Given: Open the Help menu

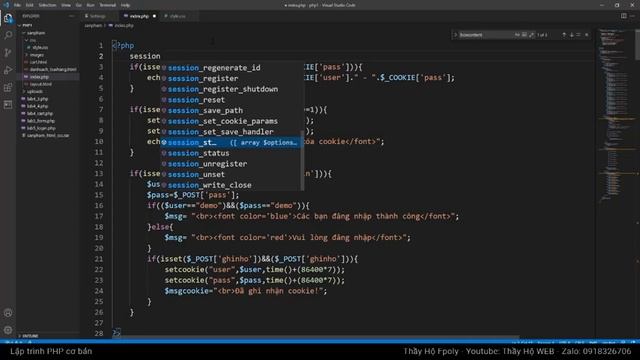Looking at the screenshot, I should (125, 5).
